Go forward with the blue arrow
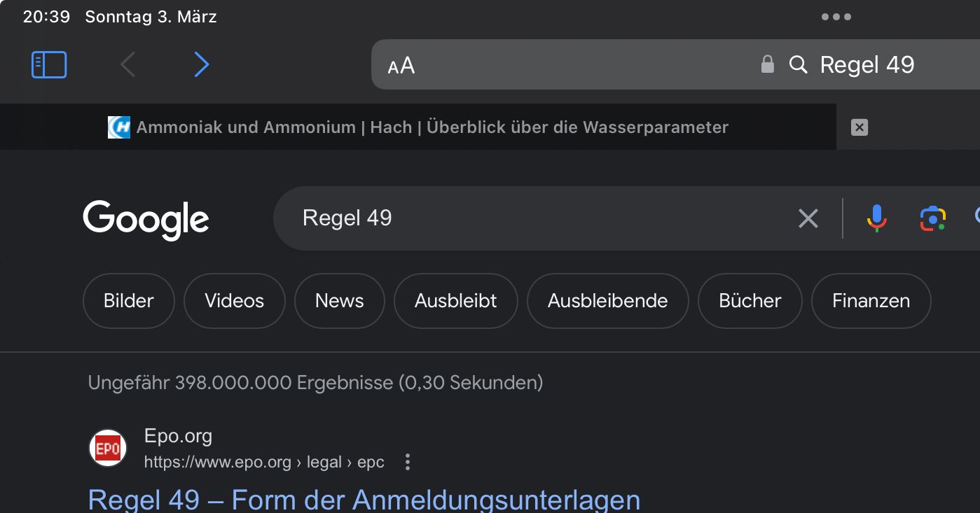 point(201,65)
